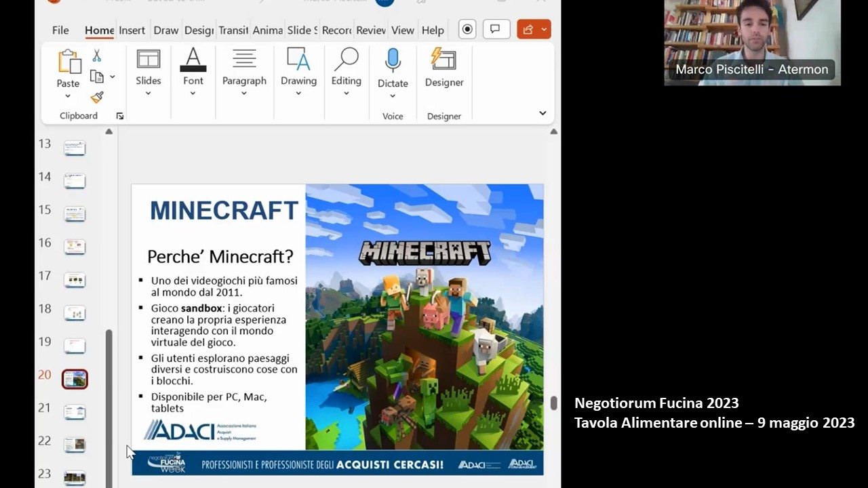This screenshot has width=868, height=488.
Task: Open the Editing magnifier icon
Action: [x=347, y=60]
